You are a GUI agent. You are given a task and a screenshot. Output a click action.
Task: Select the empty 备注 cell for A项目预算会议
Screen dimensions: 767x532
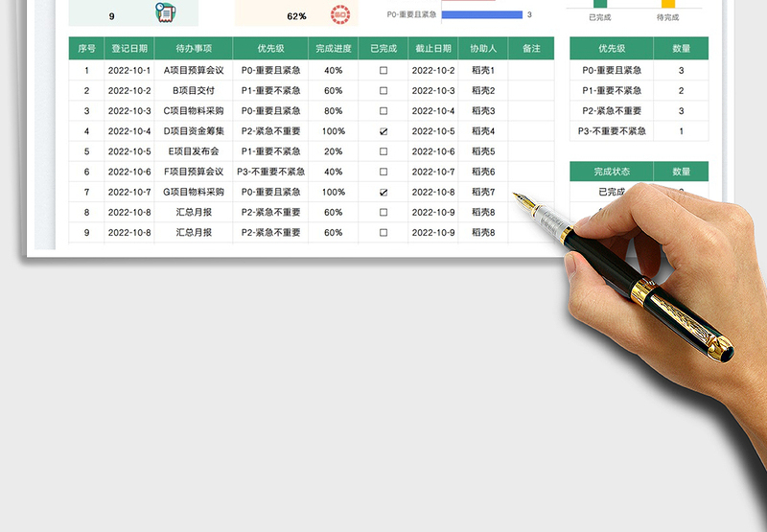pyautogui.click(x=531, y=70)
